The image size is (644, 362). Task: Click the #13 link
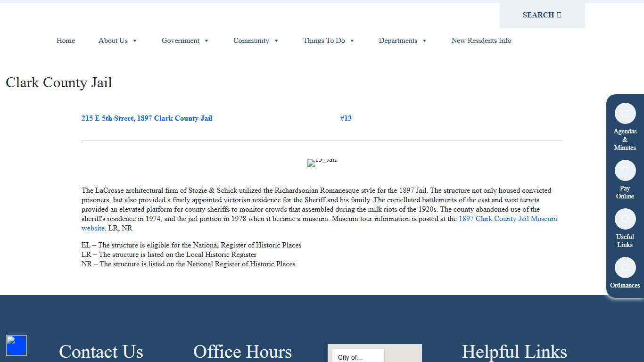click(346, 118)
